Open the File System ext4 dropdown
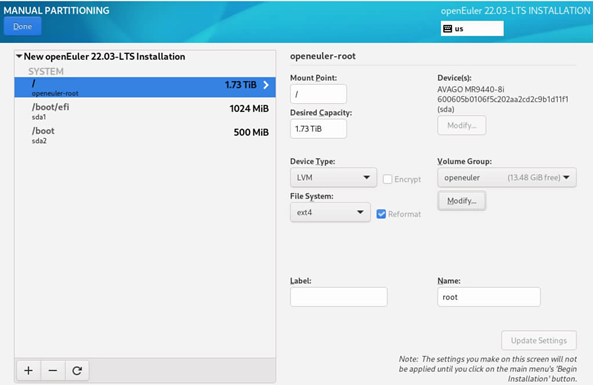 (330, 212)
